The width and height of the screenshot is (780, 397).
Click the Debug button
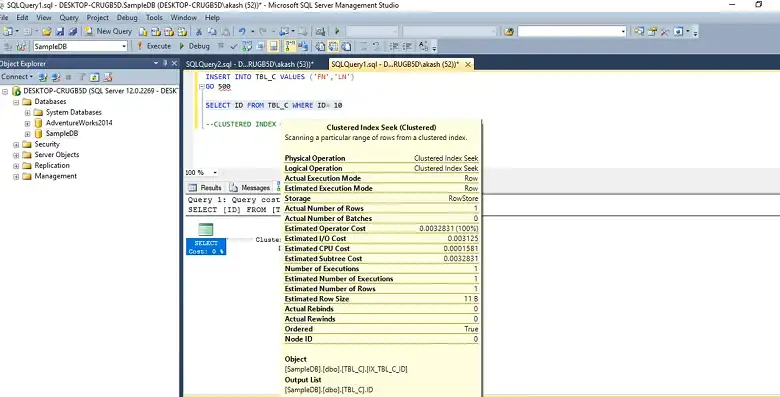[195, 46]
